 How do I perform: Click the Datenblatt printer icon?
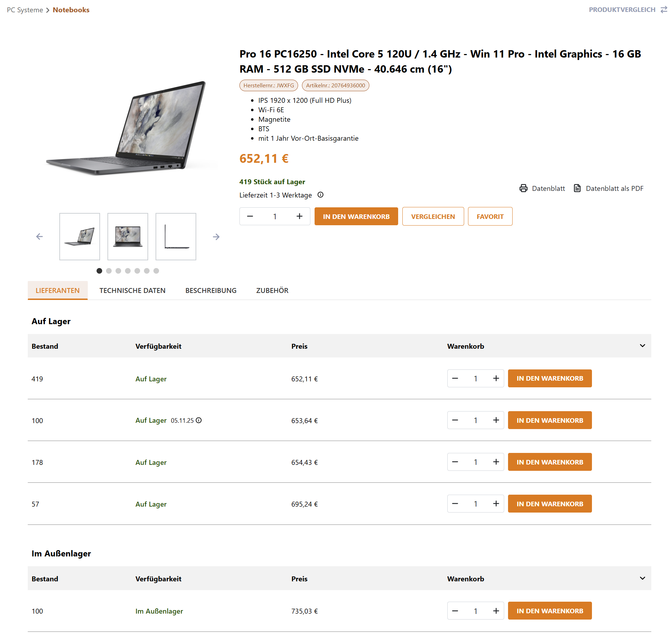[x=523, y=188]
